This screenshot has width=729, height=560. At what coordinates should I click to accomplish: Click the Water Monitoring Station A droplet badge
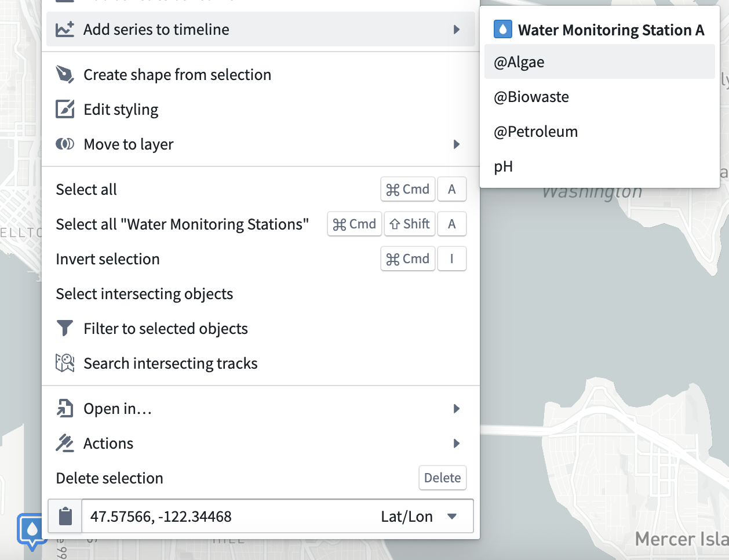click(x=502, y=28)
